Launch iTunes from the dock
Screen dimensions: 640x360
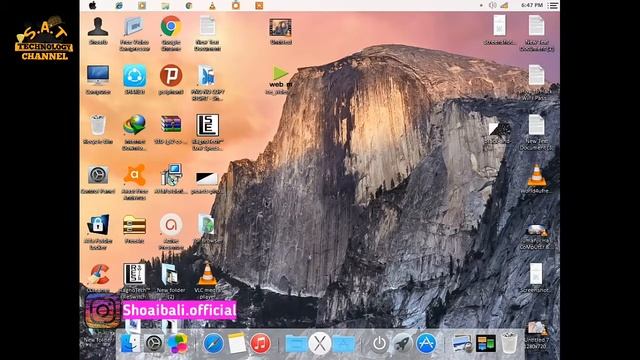pos(260,344)
